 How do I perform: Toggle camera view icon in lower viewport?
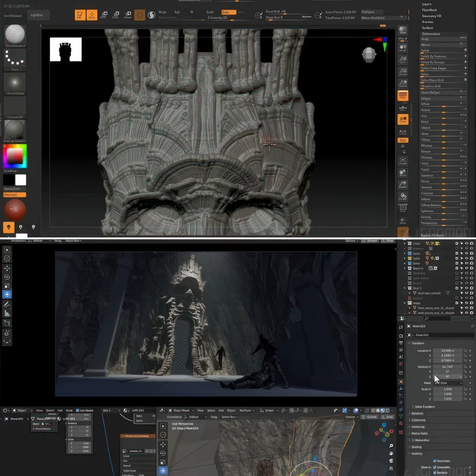(391, 461)
